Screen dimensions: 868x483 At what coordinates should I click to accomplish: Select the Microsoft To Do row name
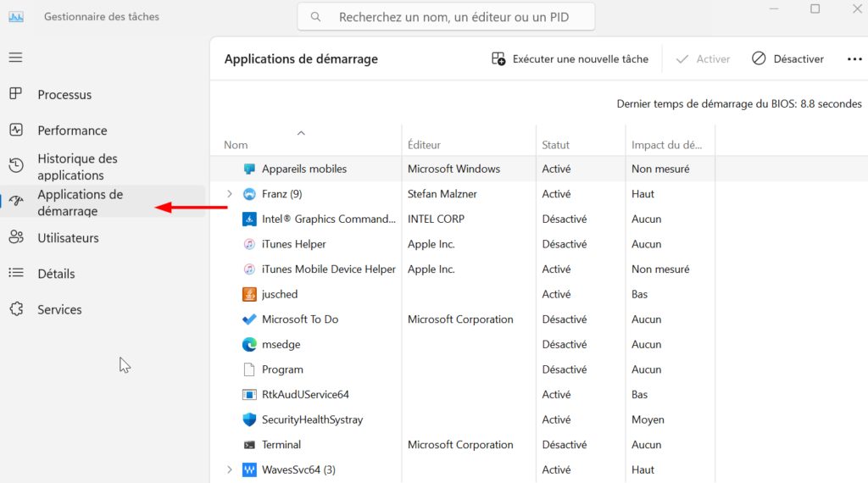tap(300, 319)
